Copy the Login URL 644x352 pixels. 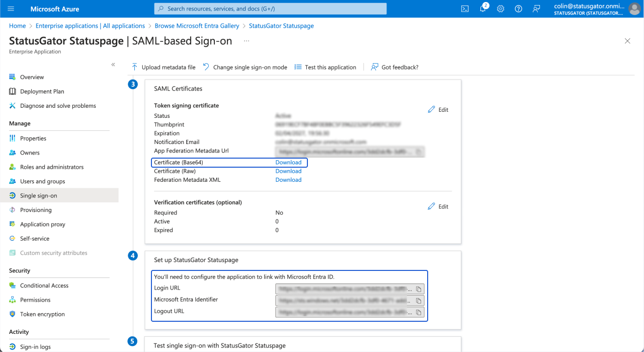pyautogui.click(x=419, y=289)
